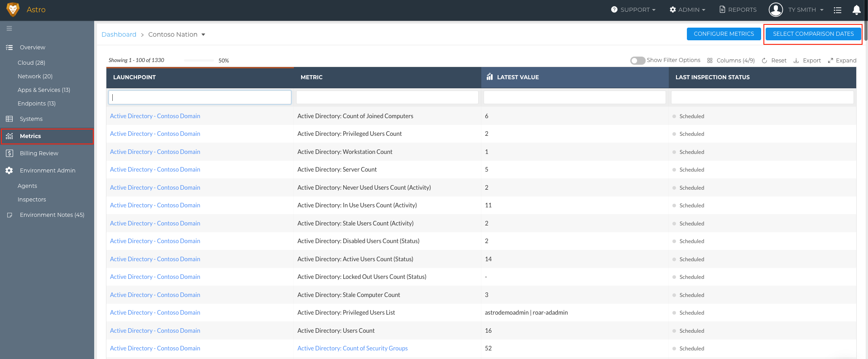The height and width of the screenshot is (359, 868).
Task: Click Last Inspection Status filter input
Action: (762, 97)
